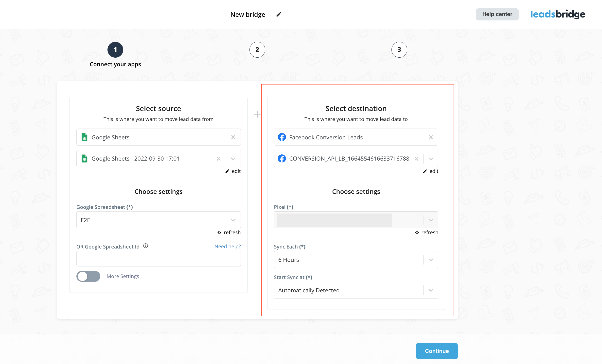Refresh the Pixel list
This screenshot has height=364, width=602.
coord(427,232)
